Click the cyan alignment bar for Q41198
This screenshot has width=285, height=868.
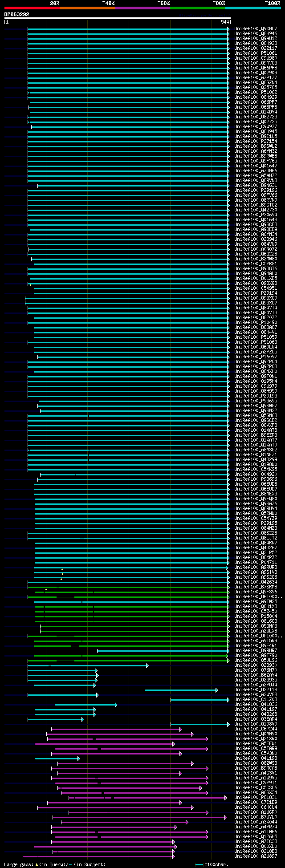pyautogui.click(x=57, y=758)
